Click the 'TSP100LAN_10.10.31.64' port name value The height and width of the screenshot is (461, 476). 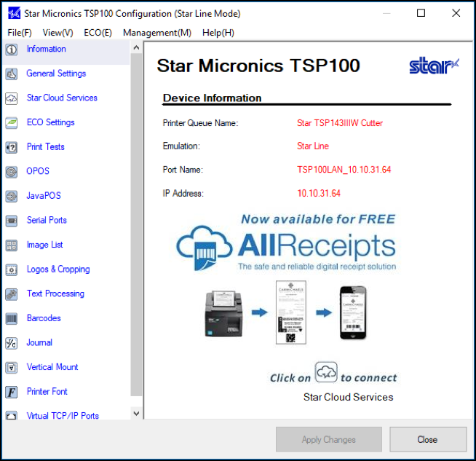(x=344, y=170)
